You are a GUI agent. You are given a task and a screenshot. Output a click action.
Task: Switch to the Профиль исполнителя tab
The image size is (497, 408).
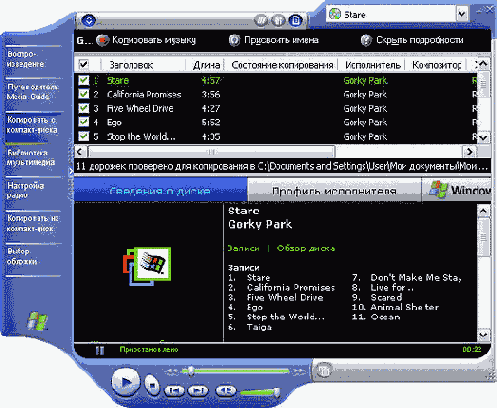tap(334, 190)
